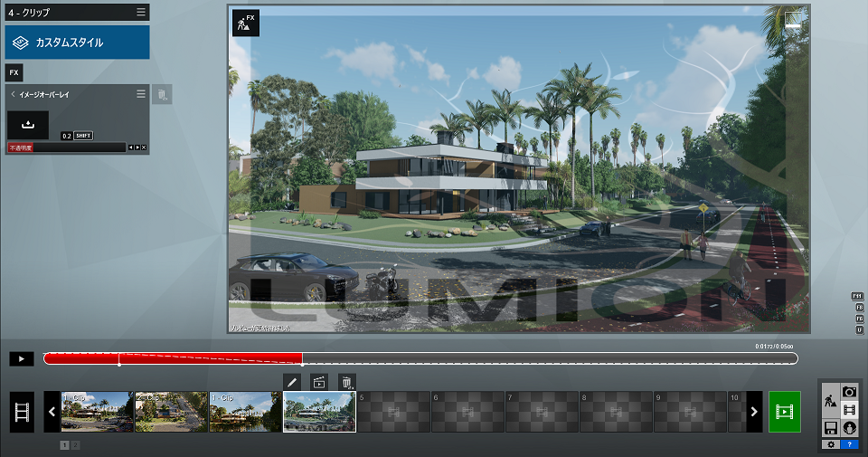Click empty clip slot 6
Screen dimensions: 868x457
click(467, 412)
